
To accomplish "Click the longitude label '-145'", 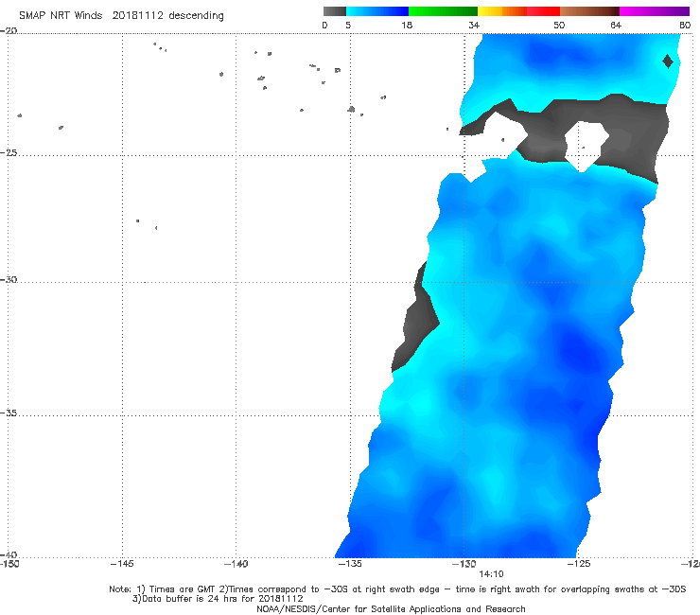I will coord(122,564).
